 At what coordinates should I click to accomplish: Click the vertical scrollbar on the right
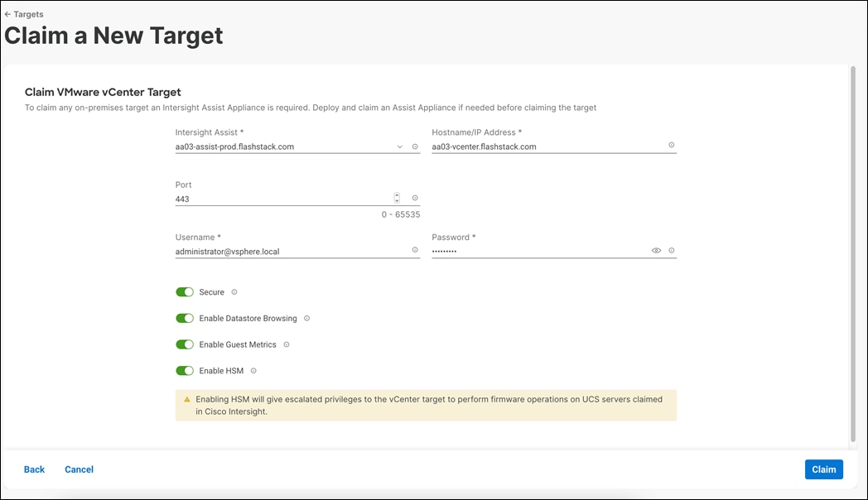coord(853,248)
